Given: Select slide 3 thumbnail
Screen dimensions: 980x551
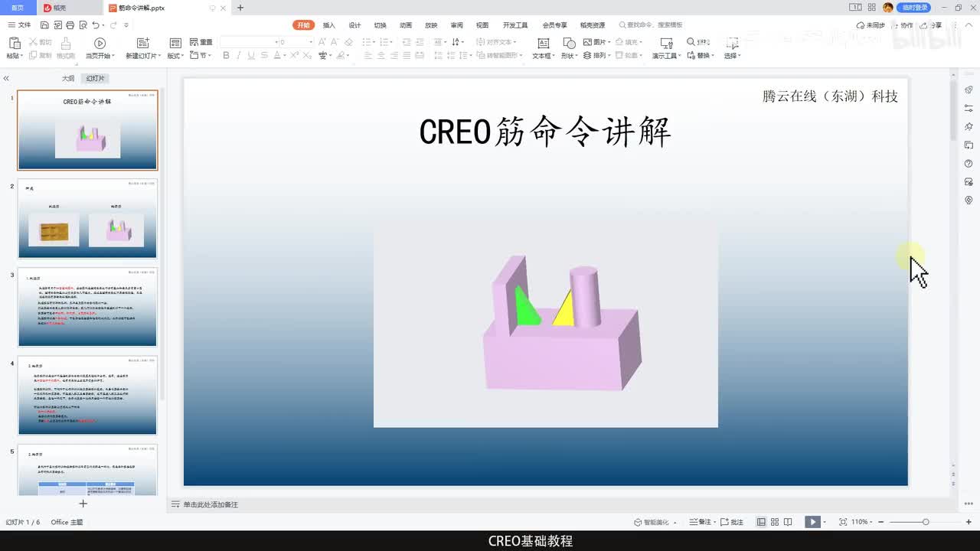Looking at the screenshot, I should click(87, 307).
